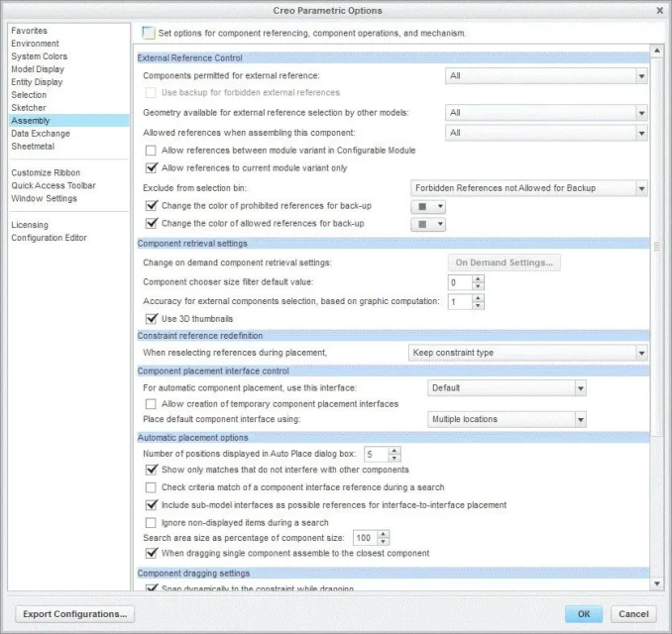Confirm options with OK
This screenshot has width=672, height=634.
coord(584,614)
